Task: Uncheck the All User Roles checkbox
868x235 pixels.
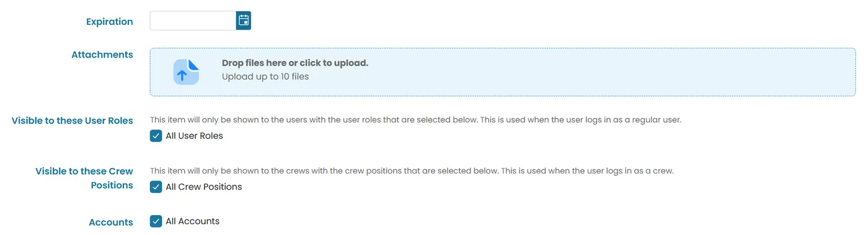Action: tap(156, 136)
